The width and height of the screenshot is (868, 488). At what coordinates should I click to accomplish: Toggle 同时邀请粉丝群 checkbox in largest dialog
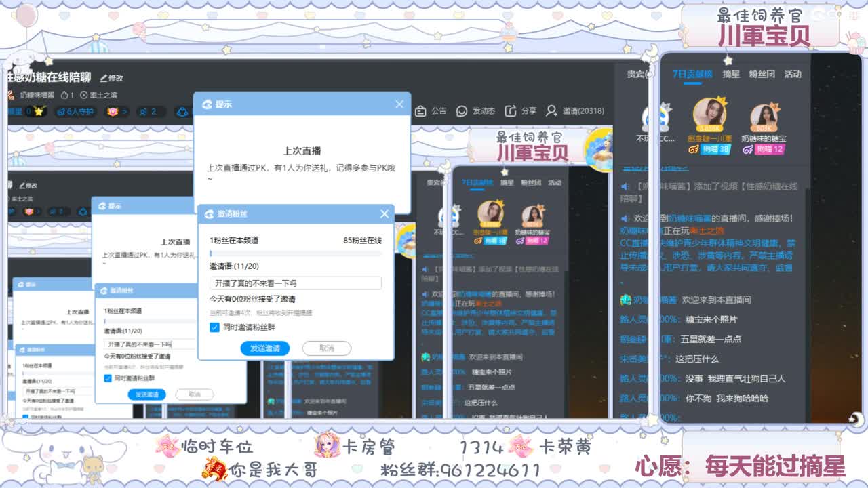214,327
